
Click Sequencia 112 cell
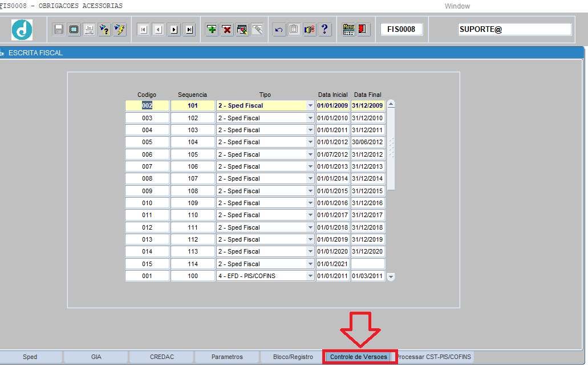point(193,239)
